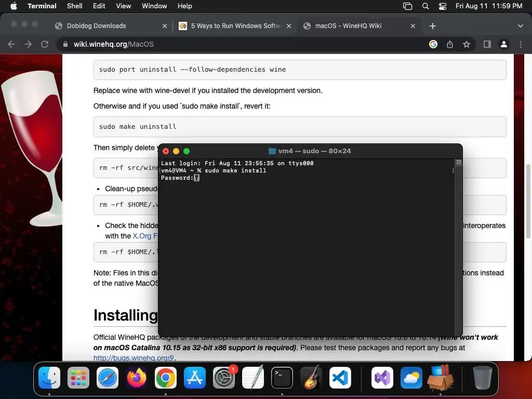
Task: Toggle the browser side panel
Action: coord(487,44)
